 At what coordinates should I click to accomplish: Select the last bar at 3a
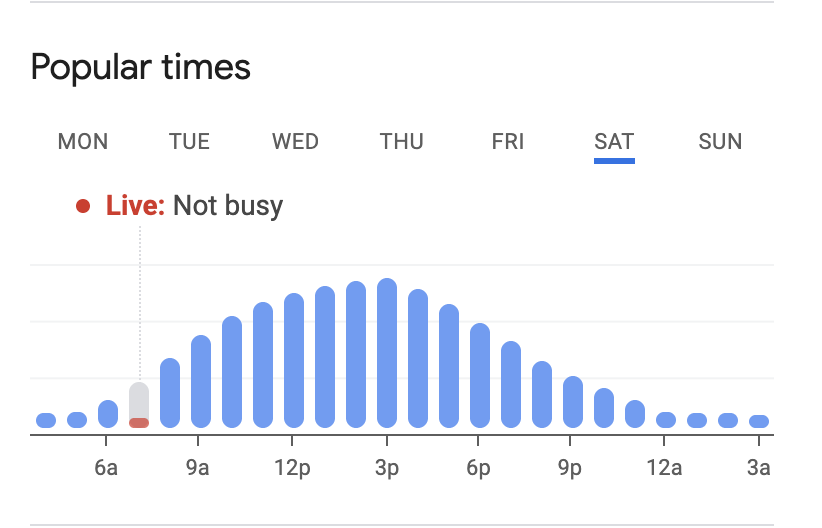coord(759,421)
